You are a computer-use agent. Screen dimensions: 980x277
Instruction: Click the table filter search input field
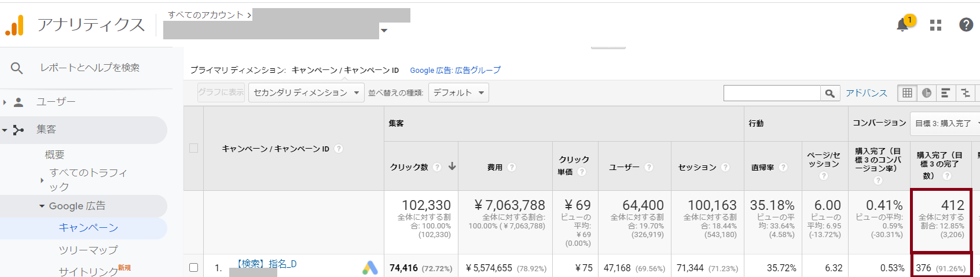coord(772,93)
